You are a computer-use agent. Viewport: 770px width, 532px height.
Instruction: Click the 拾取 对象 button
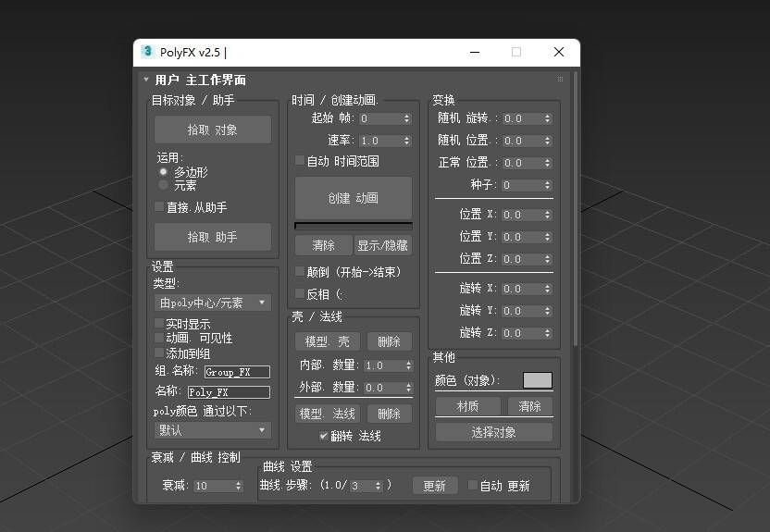[x=213, y=130]
